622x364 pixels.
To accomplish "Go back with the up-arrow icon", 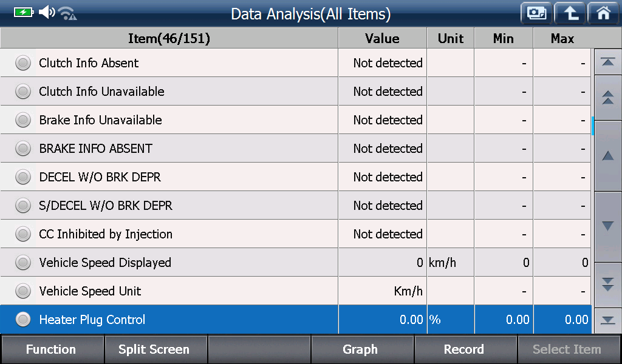I will [570, 13].
